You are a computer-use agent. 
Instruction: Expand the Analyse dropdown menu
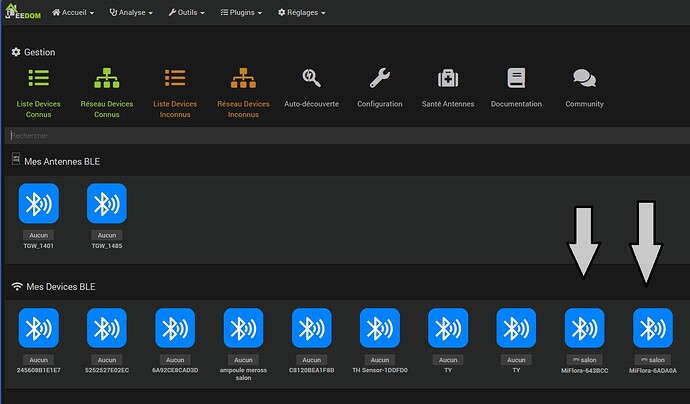pos(131,12)
